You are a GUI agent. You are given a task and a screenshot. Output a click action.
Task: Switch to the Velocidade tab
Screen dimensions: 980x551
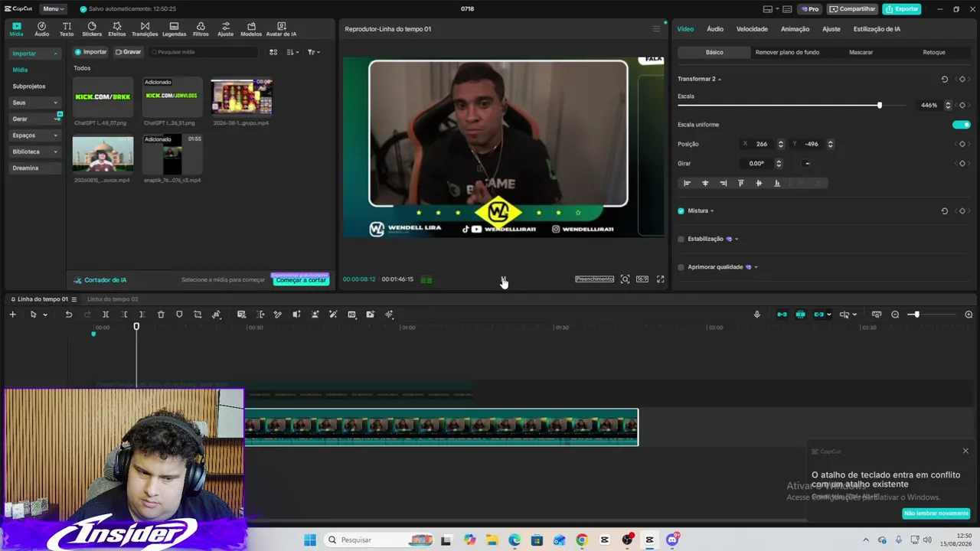coord(752,29)
